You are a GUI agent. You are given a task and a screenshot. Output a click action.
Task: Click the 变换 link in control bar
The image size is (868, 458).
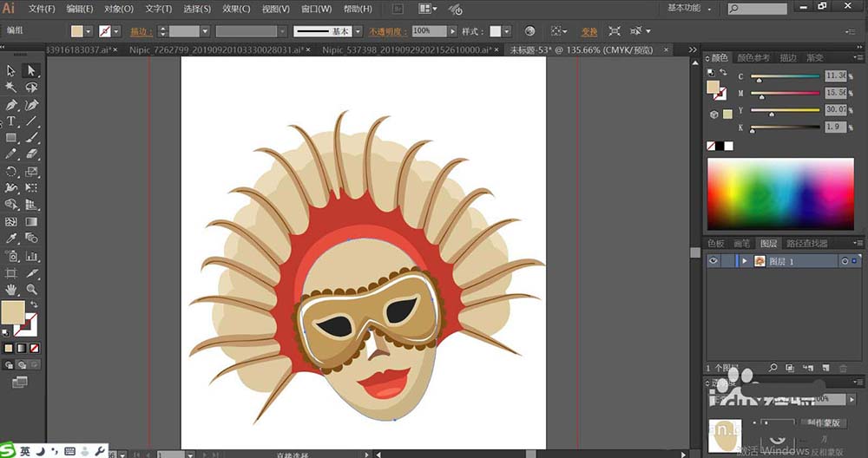click(589, 31)
